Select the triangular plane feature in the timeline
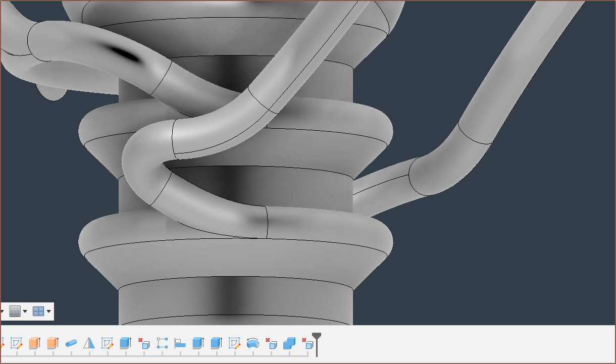This screenshot has width=616, height=364. tap(89, 344)
